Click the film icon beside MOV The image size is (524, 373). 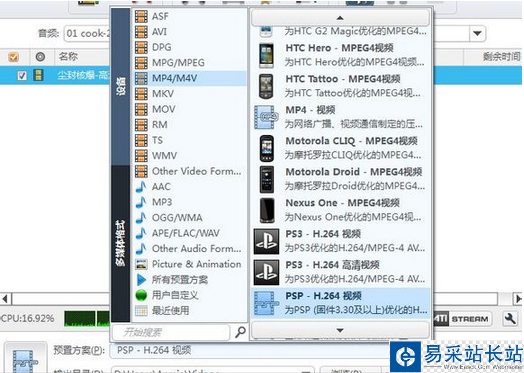[x=141, y=109]
